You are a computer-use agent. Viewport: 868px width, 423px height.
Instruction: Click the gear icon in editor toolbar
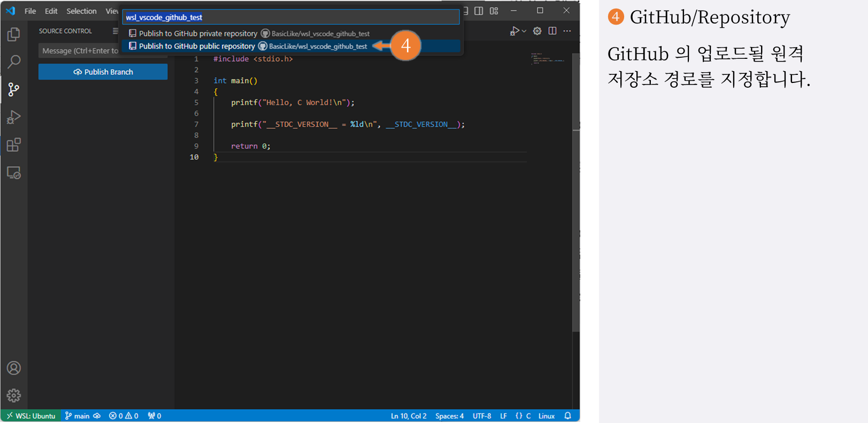coord(537,31)
